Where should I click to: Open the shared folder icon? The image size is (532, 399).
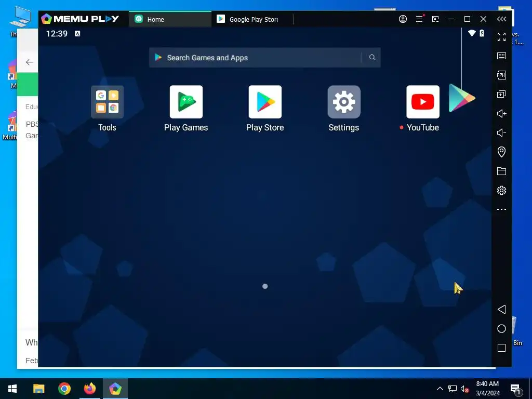(501, 171)
